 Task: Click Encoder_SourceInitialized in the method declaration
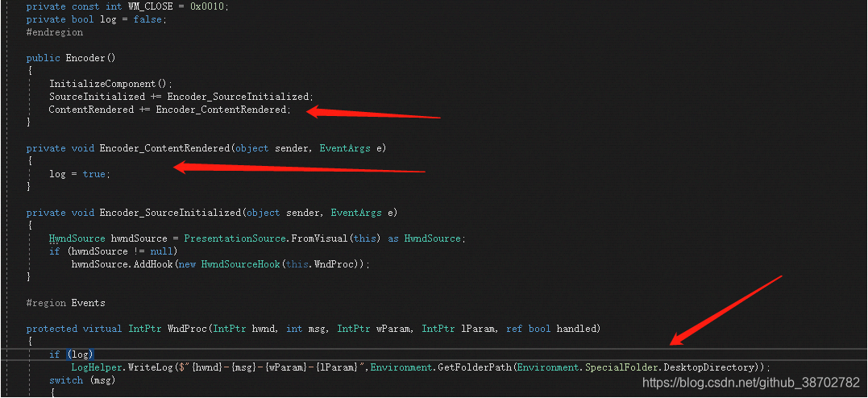click(x=170, y=213)
